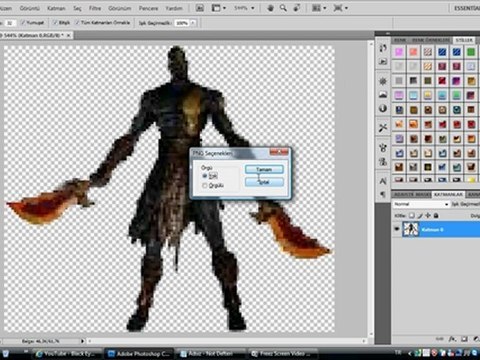
Task: Open the Brushes panel dock icon
Action: coord(383,148)
